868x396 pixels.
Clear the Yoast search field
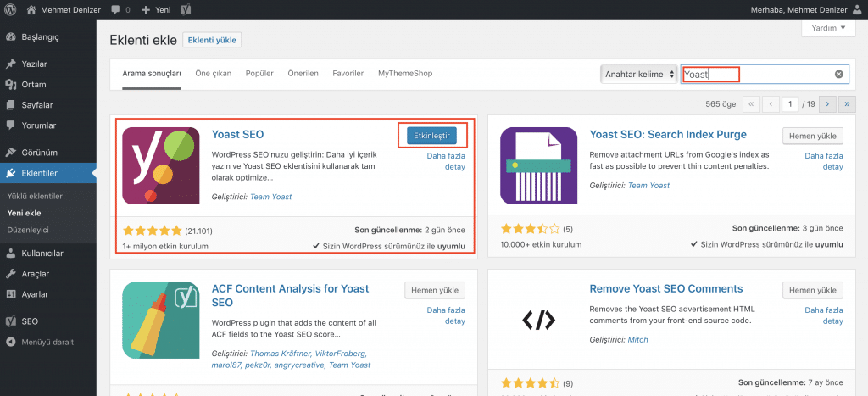[x=838, y=74]
